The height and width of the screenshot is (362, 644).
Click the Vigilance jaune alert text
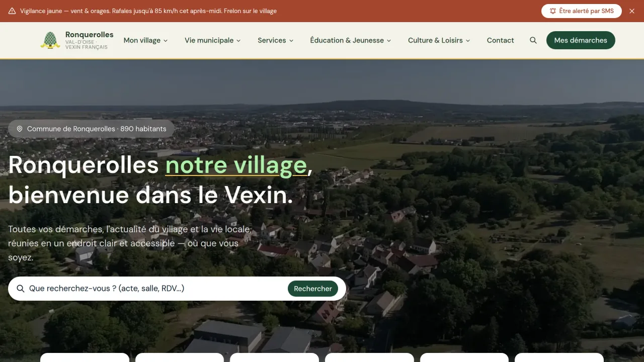pyautogui.click(x=148, y=11)
